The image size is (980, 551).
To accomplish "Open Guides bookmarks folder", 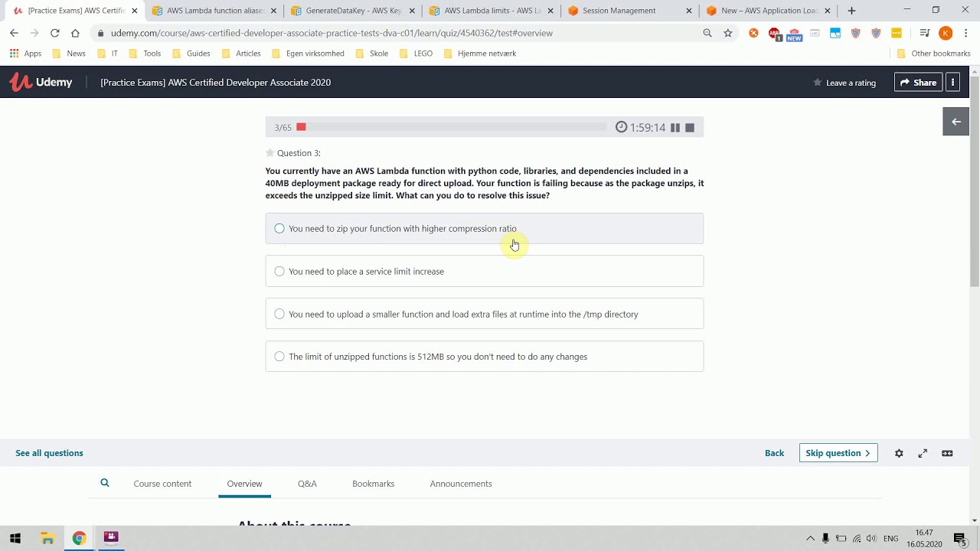I will 191,54.
